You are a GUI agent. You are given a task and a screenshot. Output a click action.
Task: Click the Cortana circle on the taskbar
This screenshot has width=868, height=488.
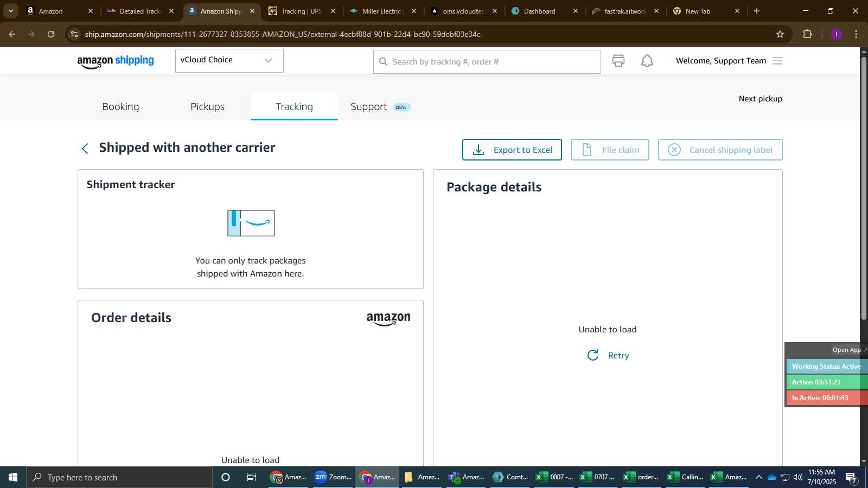pyautogui.click(x=226, y=477)
